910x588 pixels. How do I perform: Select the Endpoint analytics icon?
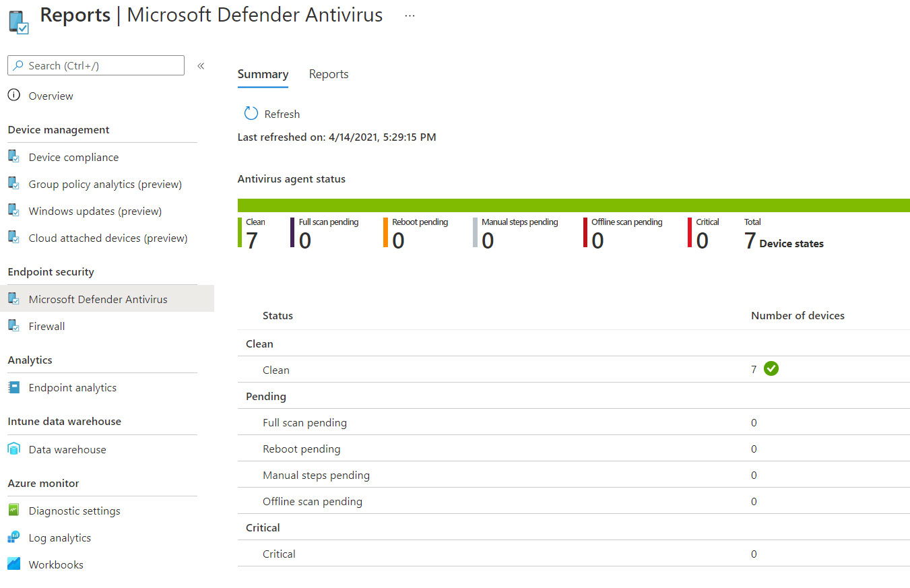[x=13, y=387]
